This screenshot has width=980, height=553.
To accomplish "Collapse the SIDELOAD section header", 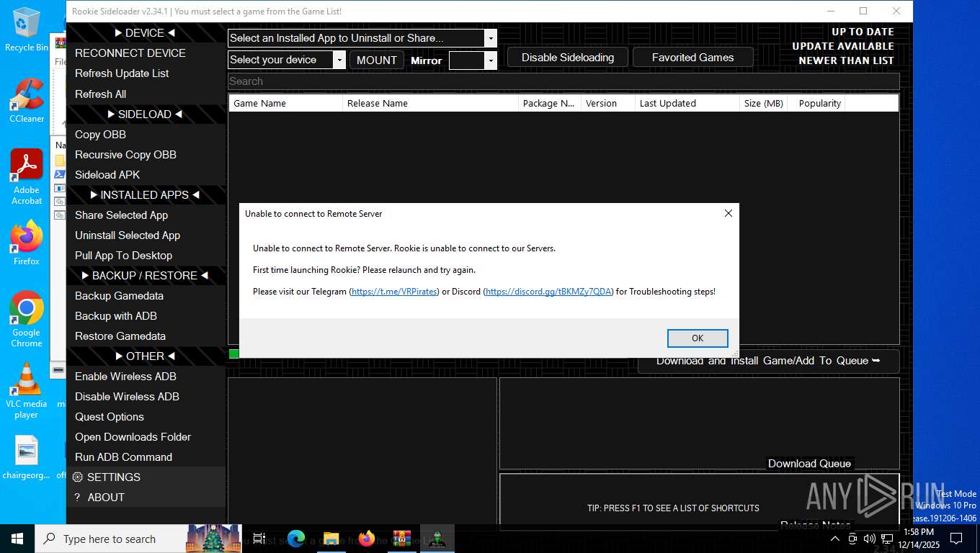I will coord(146,114).
